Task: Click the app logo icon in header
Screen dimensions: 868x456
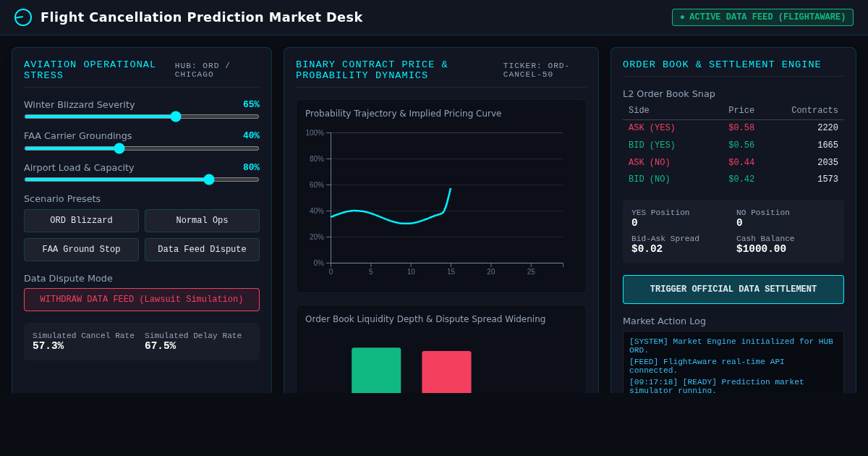Action: [23, 17]
